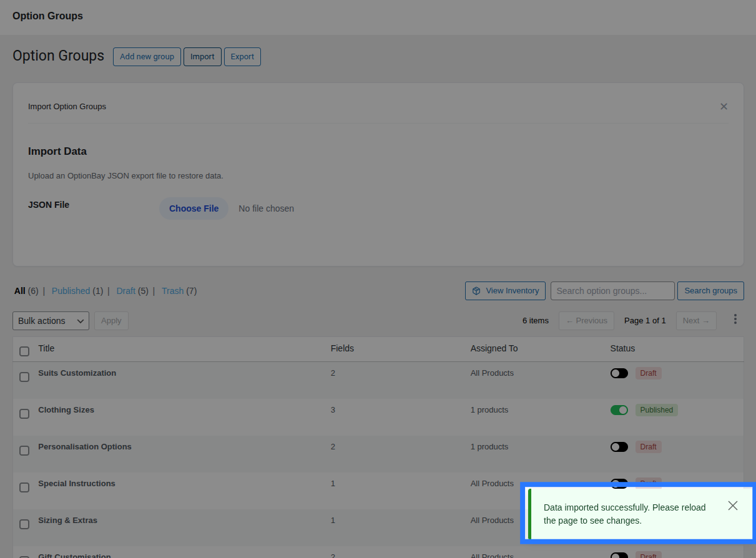This screenshot has width=756, height=558.
Task: Dismiss the data imported success notification
Action: coord(733,506)
